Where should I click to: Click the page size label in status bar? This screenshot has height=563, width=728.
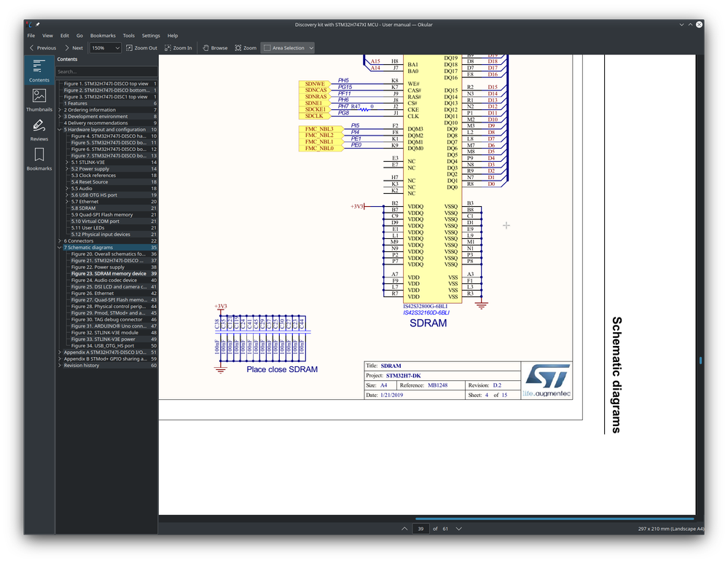(670, 529)
